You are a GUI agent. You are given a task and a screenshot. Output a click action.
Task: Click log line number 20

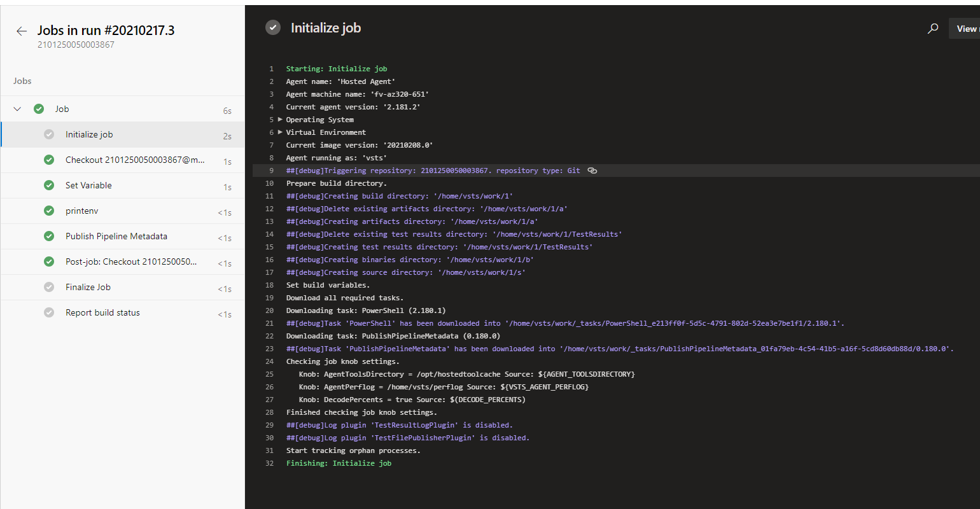click(270, 310)
